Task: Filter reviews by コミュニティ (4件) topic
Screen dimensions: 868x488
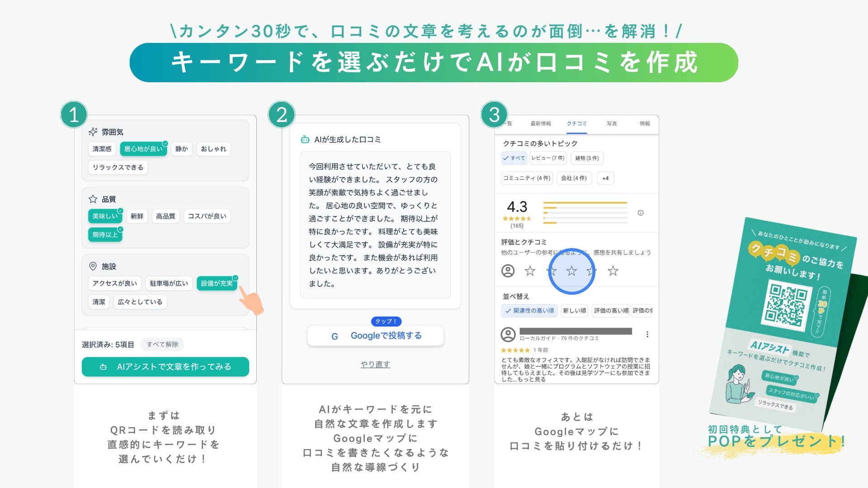Action: click(x=527, y=178)
